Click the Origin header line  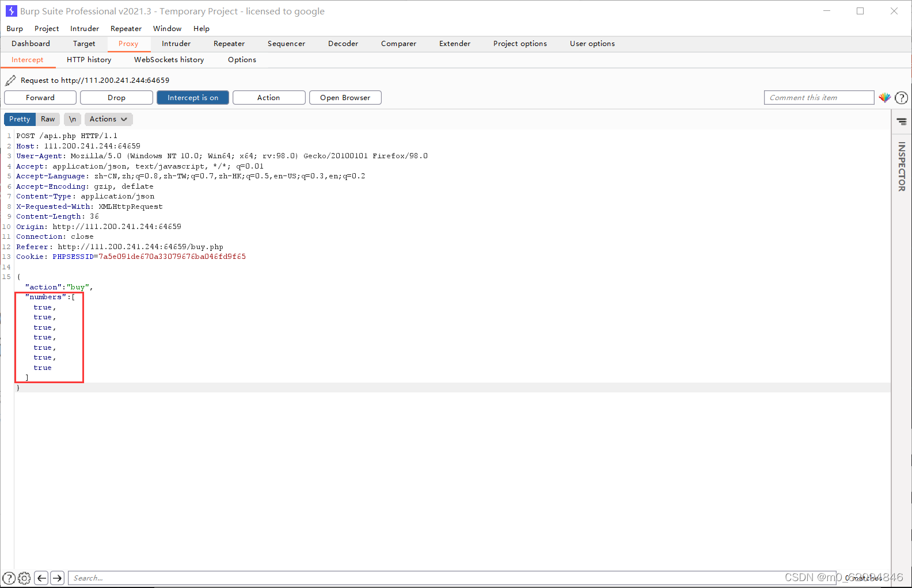click(98, 227)
